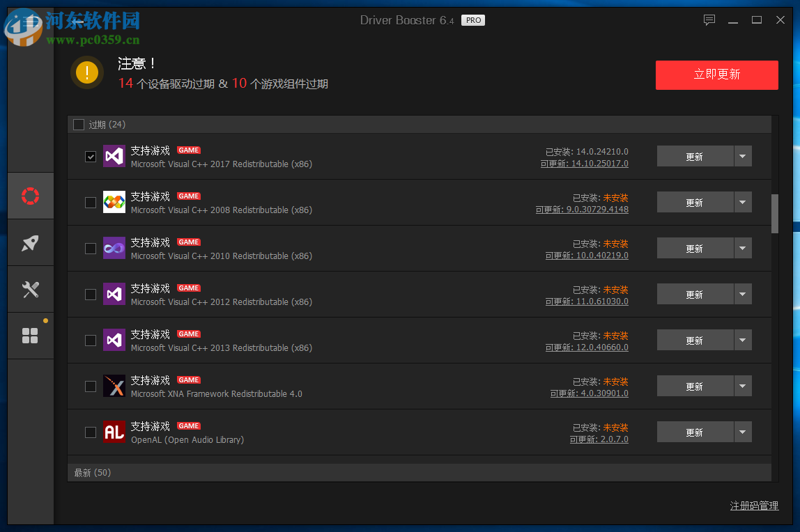This screenshot has width=800, height=532.
Task: Click the yellow exclamation warning icon
Action: tap(86, 72)
